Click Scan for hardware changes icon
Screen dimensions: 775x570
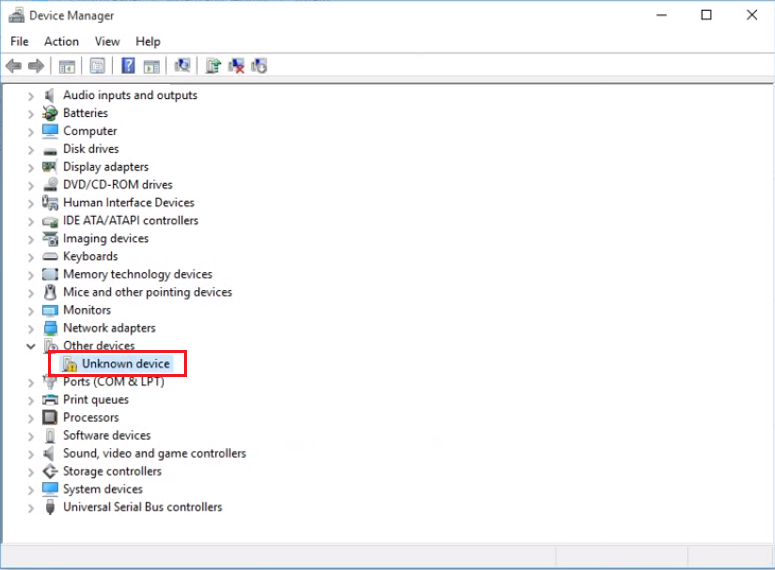(182, 65)
